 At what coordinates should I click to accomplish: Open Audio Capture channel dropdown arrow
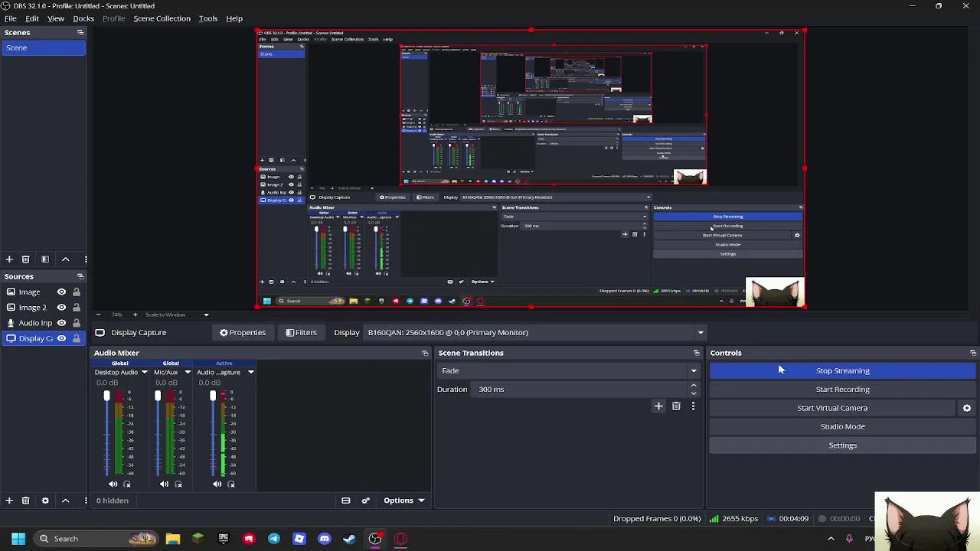coord(250,372)
